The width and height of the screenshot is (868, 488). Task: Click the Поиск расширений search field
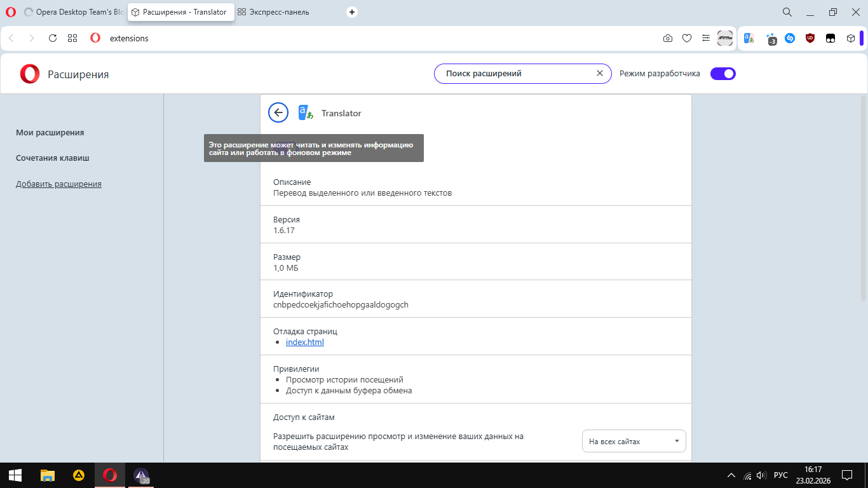515,74
